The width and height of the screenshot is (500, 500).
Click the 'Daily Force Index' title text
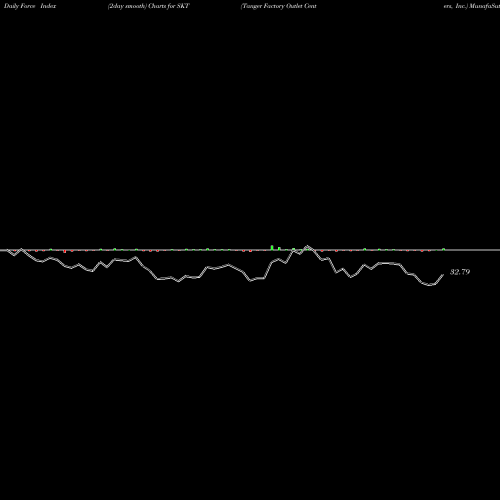click(x=30, y=6)
